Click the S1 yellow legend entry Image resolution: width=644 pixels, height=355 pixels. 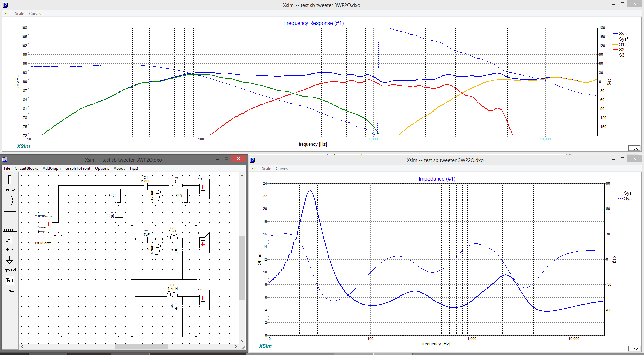(618, 44)
